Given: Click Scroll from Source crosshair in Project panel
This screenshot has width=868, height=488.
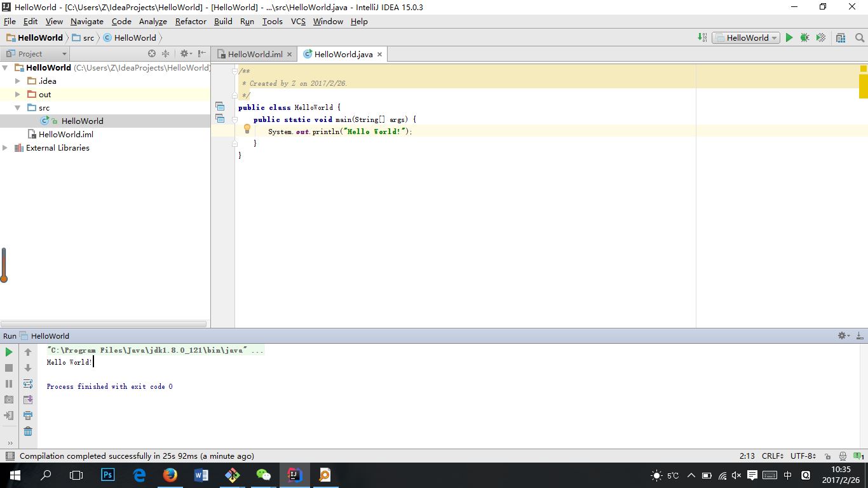Looking at the screenshot, I should pos(152,54).
